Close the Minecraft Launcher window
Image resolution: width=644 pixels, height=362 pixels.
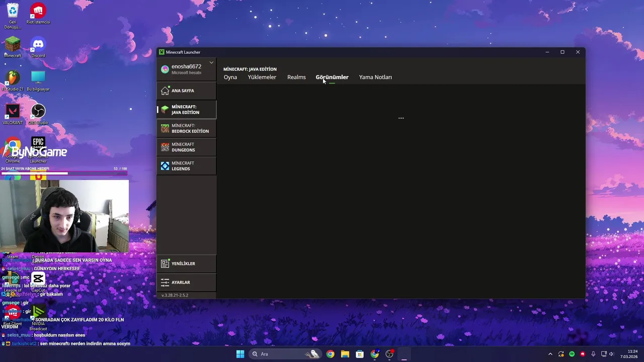578,52
